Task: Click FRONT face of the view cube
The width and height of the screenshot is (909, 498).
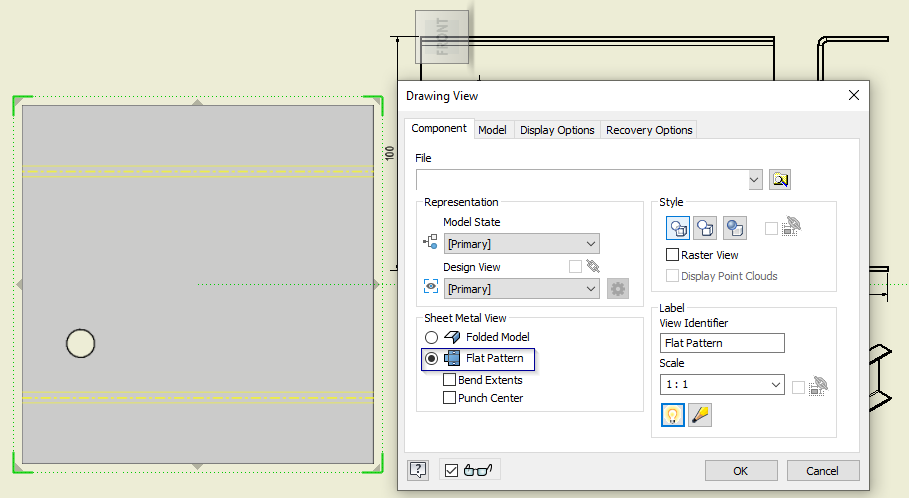Action: point(442,37)
